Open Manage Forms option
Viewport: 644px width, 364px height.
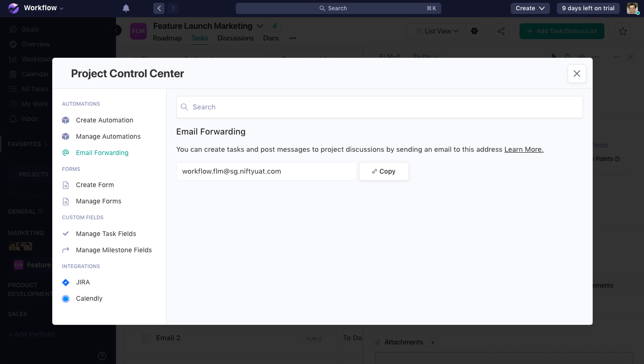point(98,201)
